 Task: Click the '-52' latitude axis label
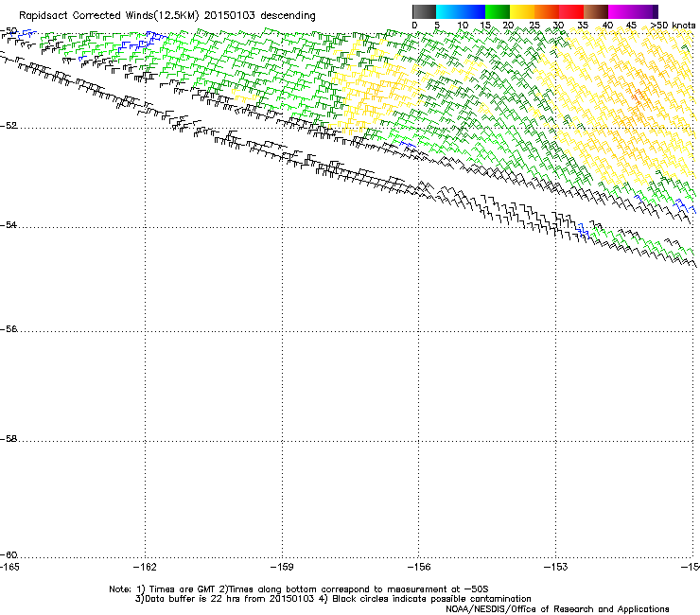tap(9, 126)
